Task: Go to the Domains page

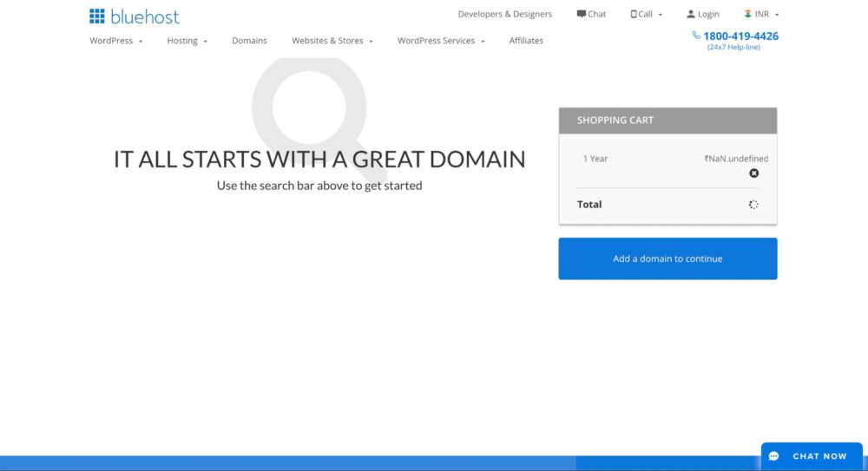Action: (249, 41)
